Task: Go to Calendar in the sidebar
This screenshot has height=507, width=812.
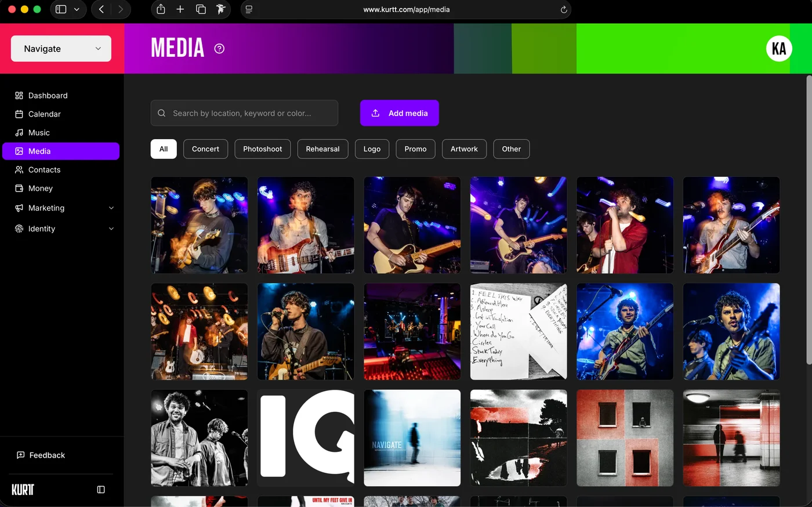Action: click(61, 114)
